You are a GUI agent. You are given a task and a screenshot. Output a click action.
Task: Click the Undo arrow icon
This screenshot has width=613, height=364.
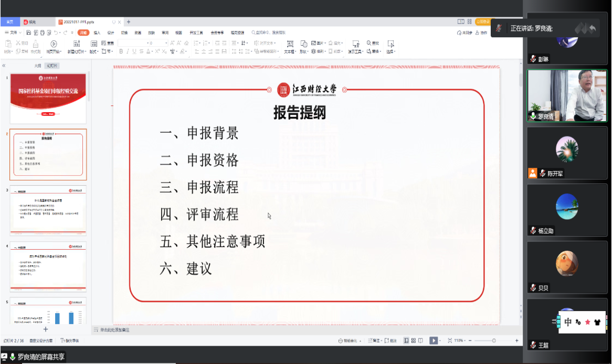click(57, 33)
